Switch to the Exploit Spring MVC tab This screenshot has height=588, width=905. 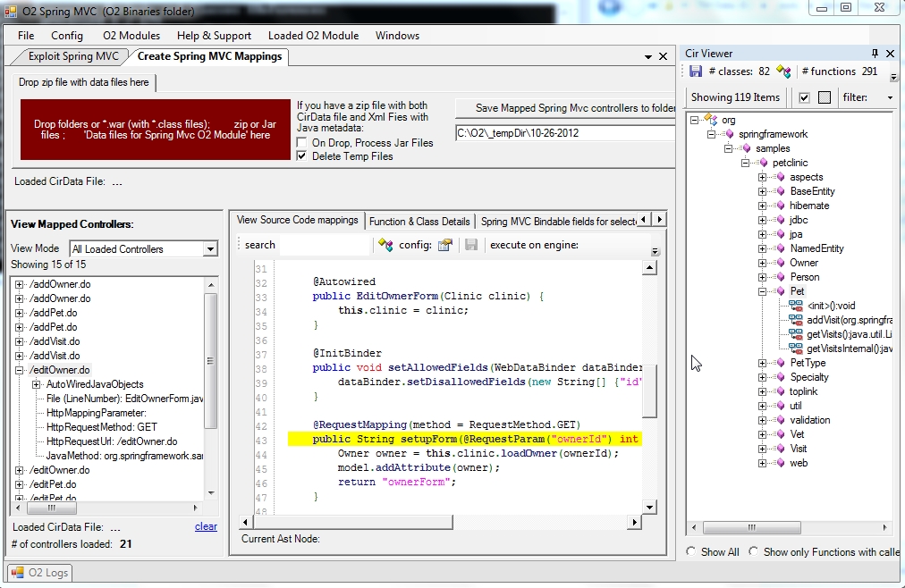73,56
